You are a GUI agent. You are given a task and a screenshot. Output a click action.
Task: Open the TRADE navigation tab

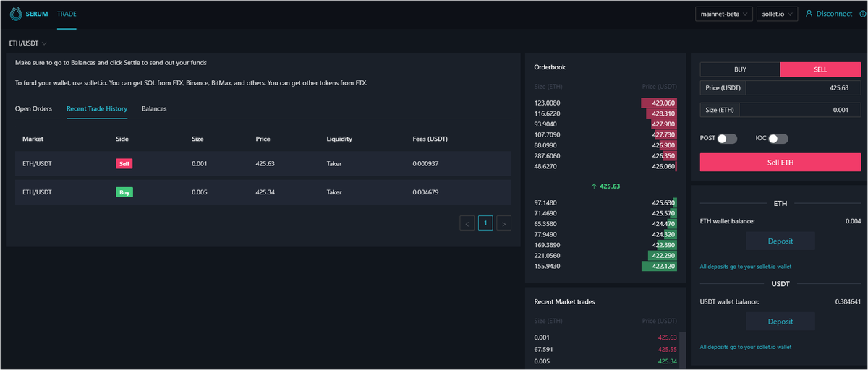click(x=67, y=14)
